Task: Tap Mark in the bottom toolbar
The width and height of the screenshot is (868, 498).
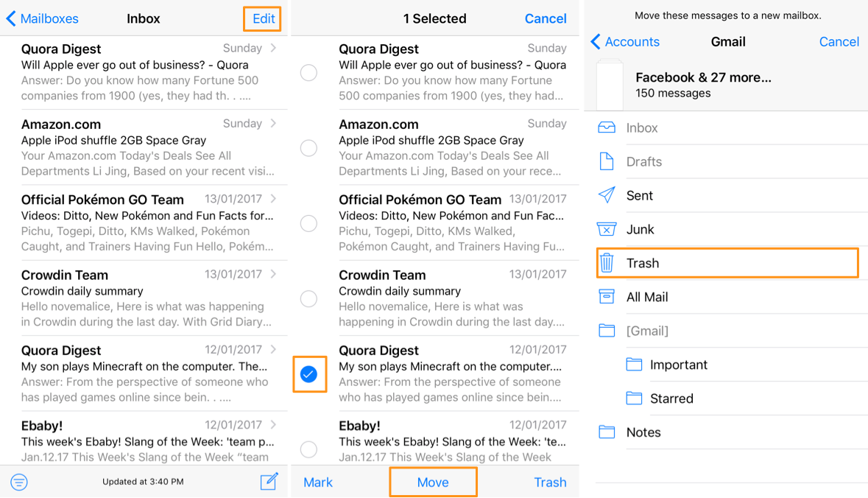Action: [318, 483]
